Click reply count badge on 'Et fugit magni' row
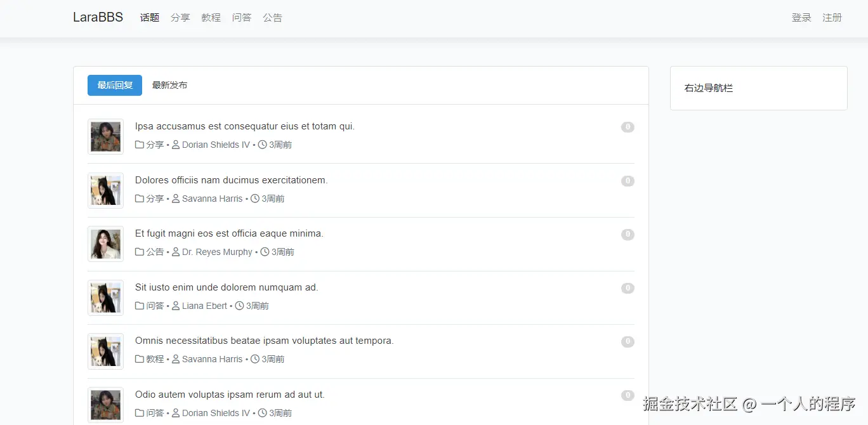The width and height of the screenshot is (868, 425). click(x=628, y=234)
